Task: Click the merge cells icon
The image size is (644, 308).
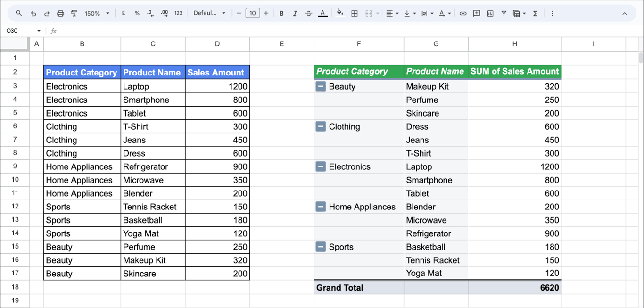Action: 369,13
